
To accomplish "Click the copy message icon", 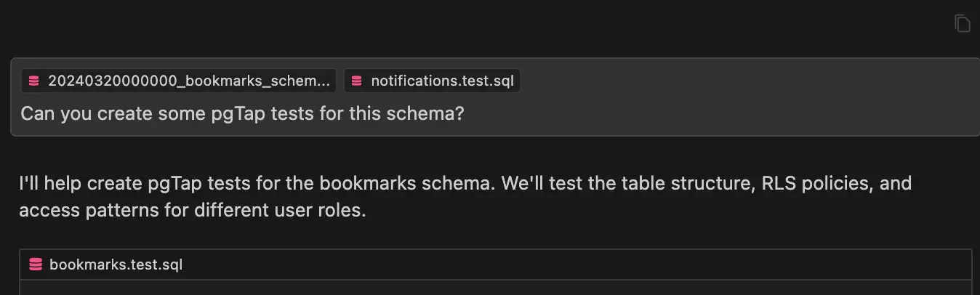I will click(x=962, y=23).
